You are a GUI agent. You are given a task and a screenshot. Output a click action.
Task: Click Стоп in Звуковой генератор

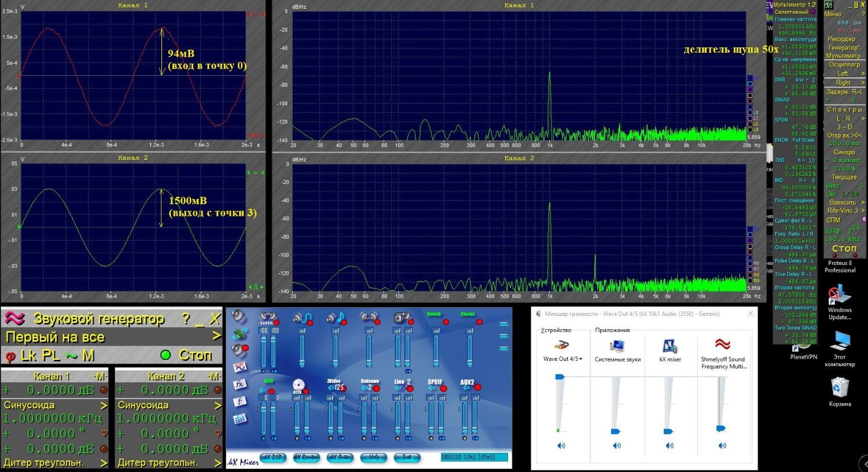click(195, 355)
